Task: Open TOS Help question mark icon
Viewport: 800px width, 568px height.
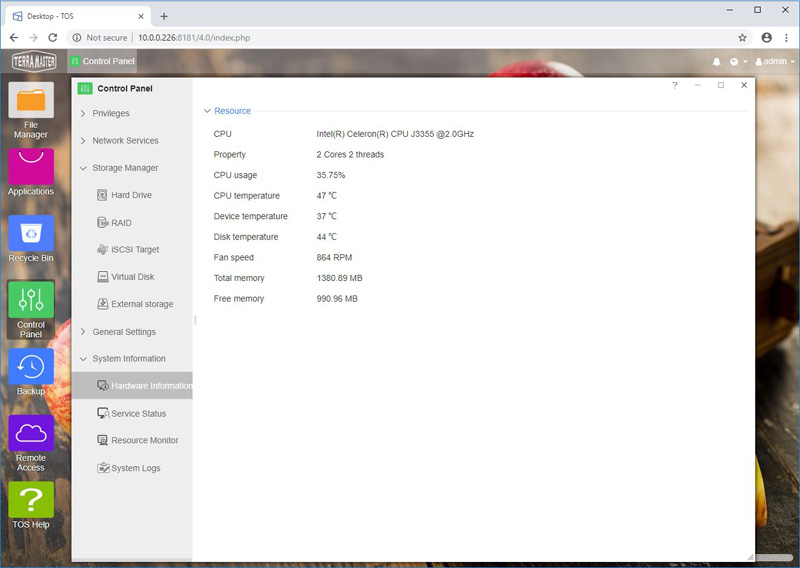Action: 31,500
